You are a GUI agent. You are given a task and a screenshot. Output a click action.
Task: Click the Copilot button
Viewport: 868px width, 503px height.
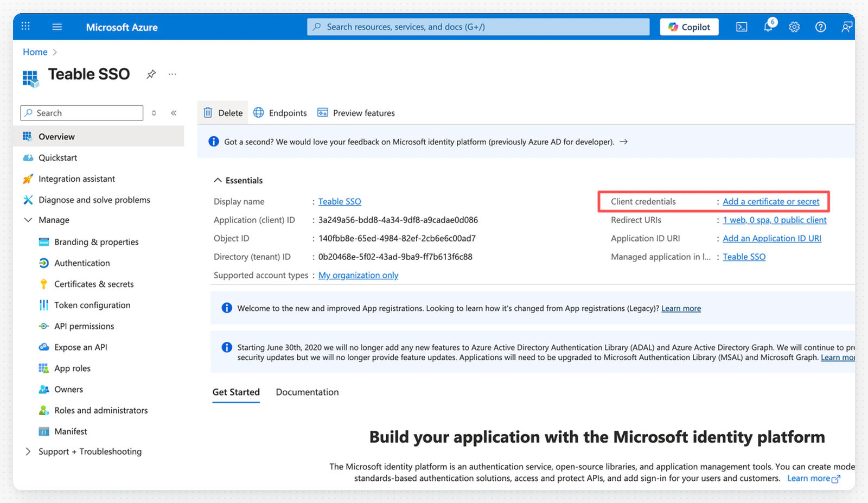coord(689,27)
